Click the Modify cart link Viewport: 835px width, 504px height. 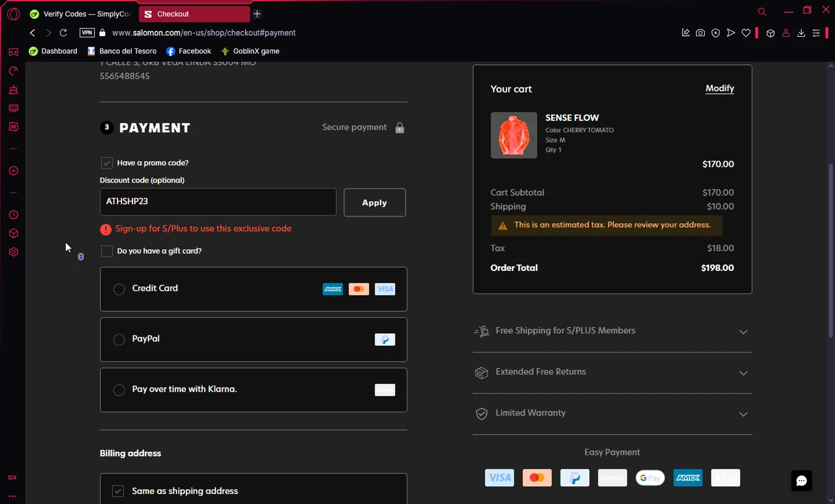click(720, 88)
